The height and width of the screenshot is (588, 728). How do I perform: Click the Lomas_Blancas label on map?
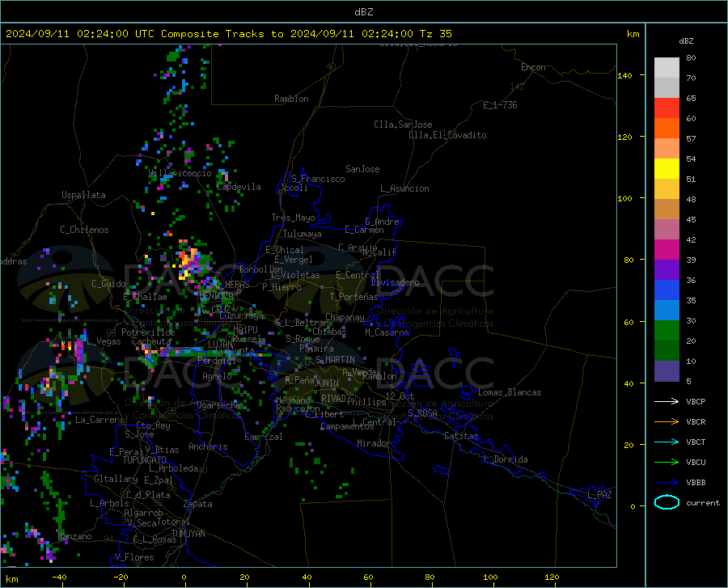point(510,392)
